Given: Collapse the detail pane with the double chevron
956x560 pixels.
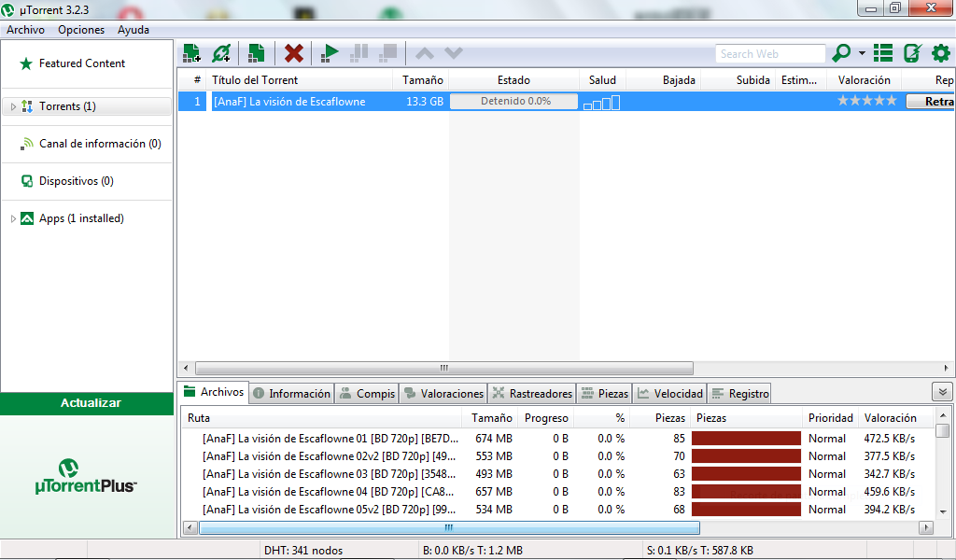Looking at the screenshot, I should coord(943,392).
